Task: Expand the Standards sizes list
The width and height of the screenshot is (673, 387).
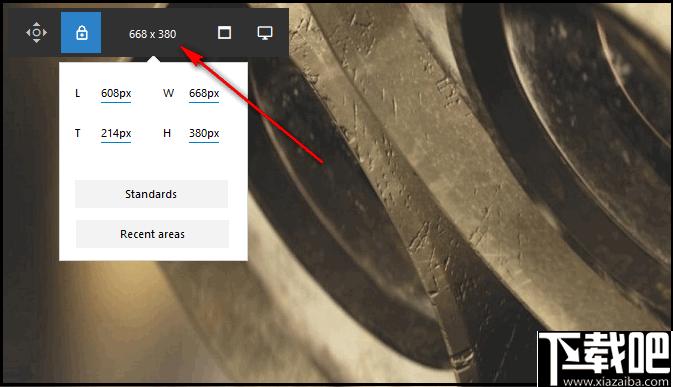Action: point(152,194)
